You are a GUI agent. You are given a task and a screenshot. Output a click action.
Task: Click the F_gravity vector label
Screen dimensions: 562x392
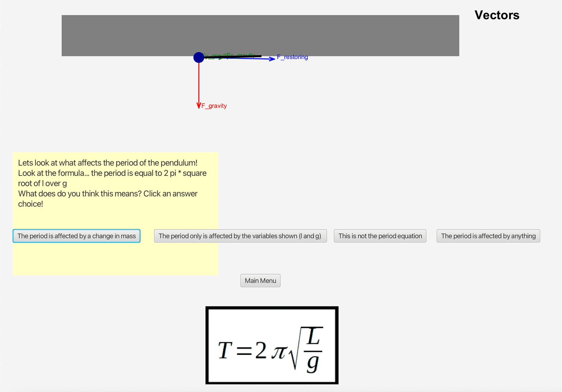tap(214, 106)
